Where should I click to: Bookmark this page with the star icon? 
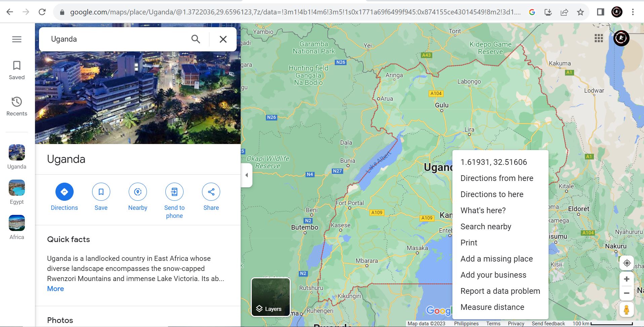[x=580, y=12]
